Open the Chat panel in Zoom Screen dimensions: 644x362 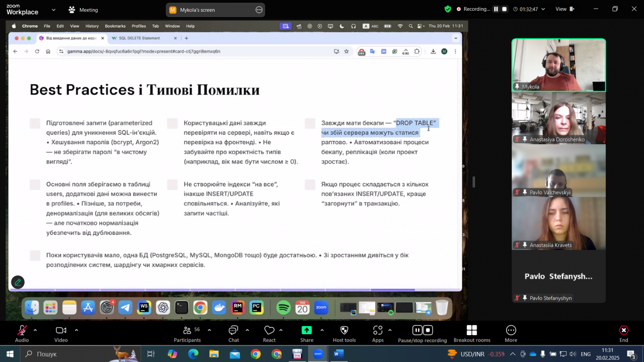(x=233, y=333)
